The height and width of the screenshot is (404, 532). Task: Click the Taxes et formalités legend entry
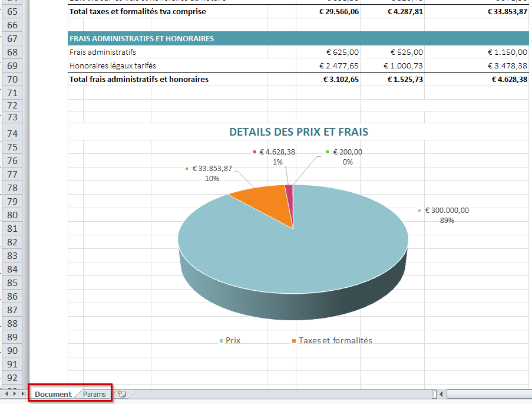(332, 340)
